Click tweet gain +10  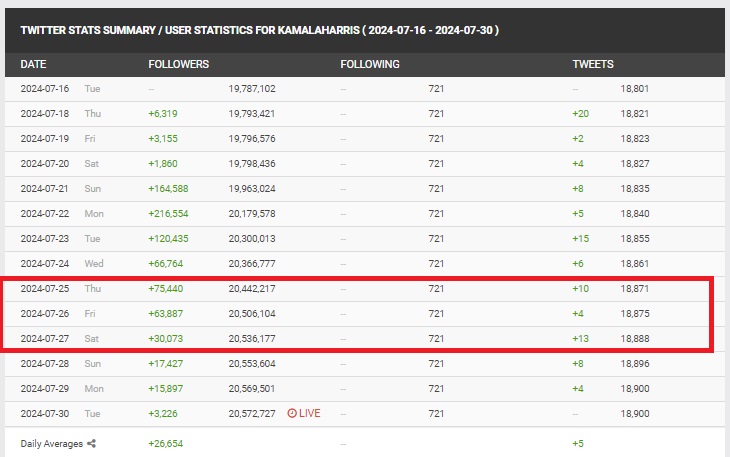[x=581, y=289]
